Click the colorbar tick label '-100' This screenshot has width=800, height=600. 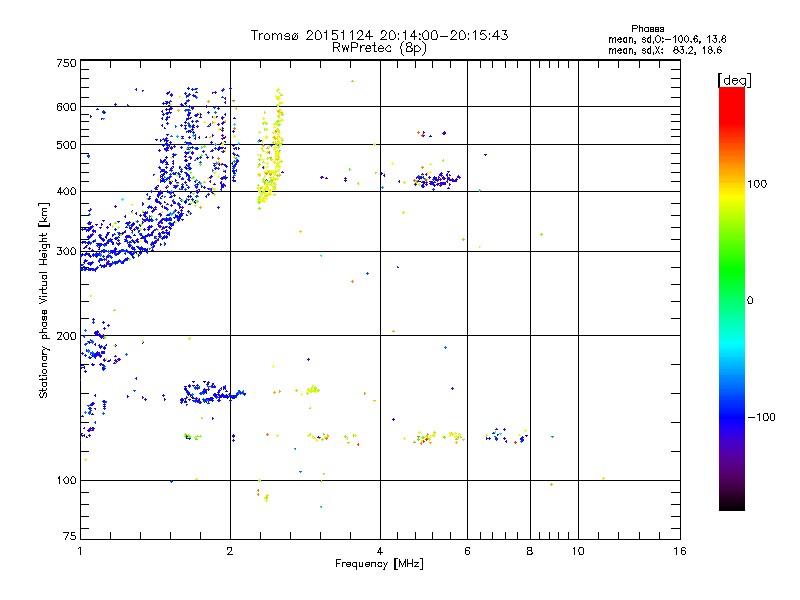point(761,417)
